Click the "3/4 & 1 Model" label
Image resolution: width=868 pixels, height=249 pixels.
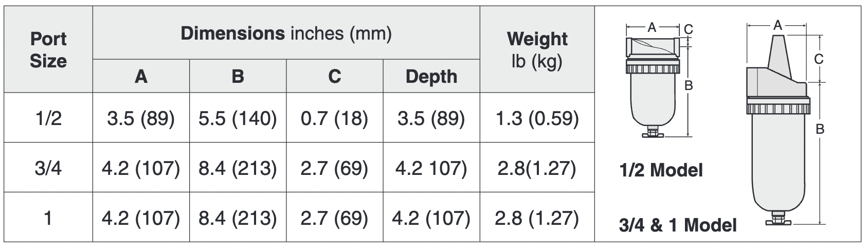[x=678, y=224]
